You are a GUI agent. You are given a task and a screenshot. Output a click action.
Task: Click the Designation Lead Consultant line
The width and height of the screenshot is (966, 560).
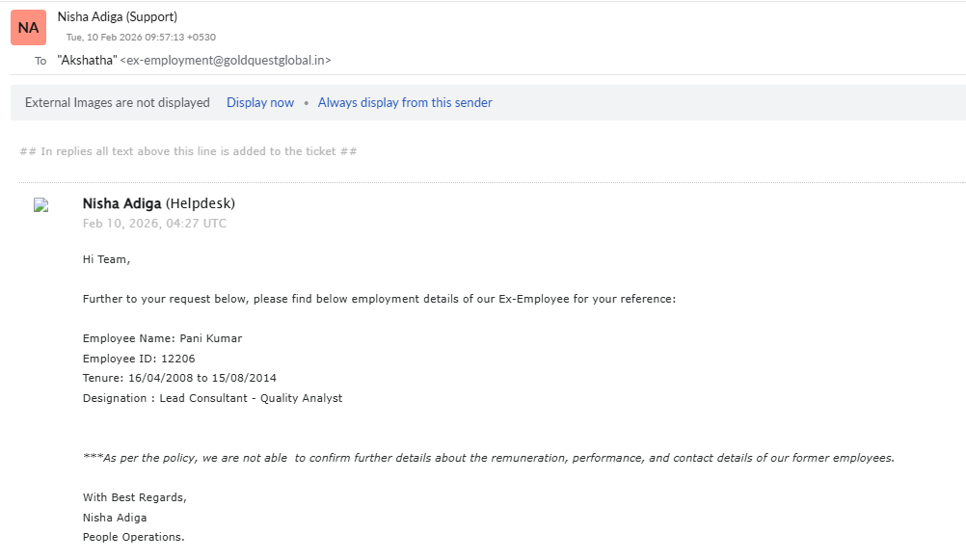point(212,398)
